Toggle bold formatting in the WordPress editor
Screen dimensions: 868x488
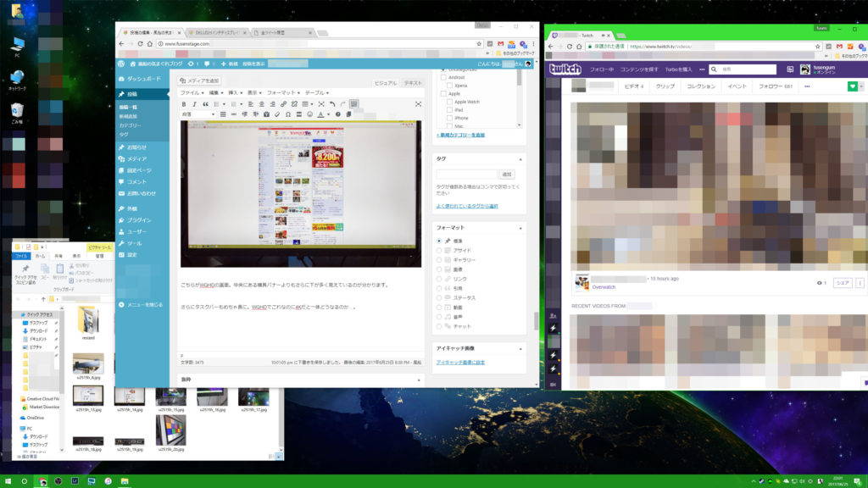click(x=184, y=104)
